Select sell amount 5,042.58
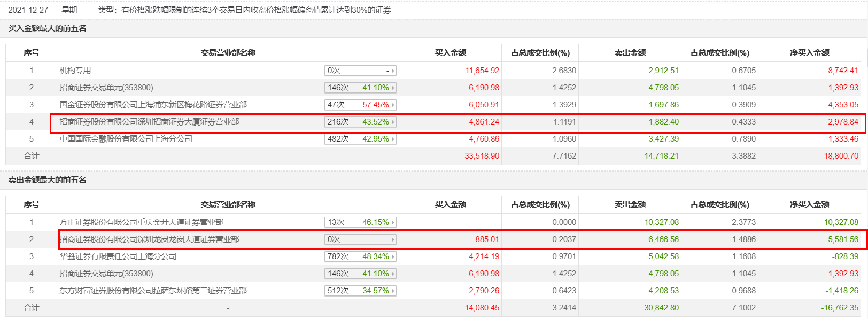 point(664,256)
